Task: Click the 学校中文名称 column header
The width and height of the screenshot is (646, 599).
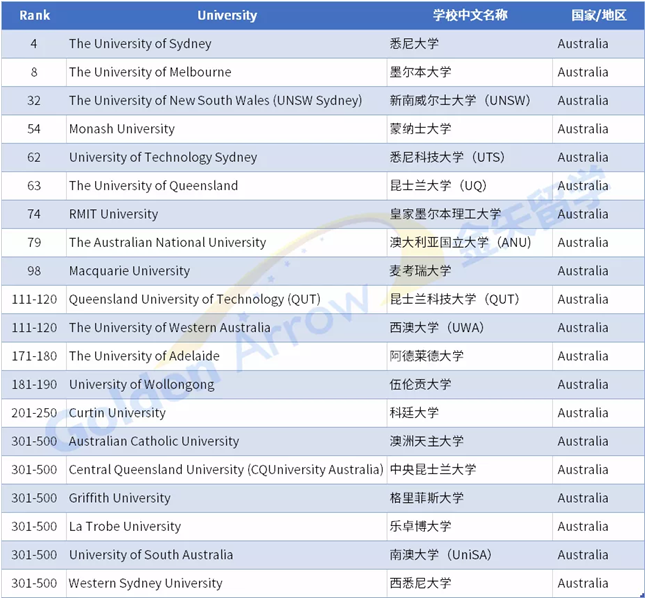Action: 469,15
